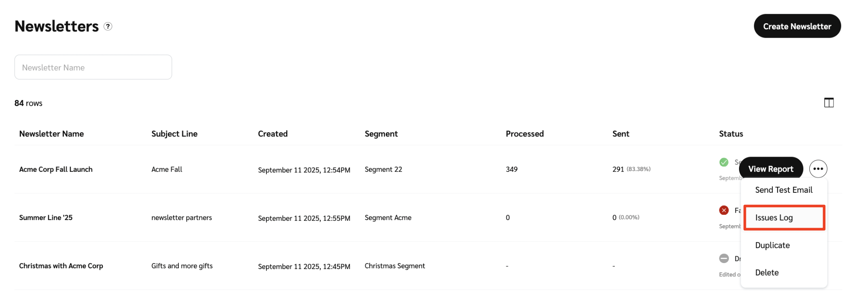Open View Report for Acme Corp Fall Launch

click(770, 169)
